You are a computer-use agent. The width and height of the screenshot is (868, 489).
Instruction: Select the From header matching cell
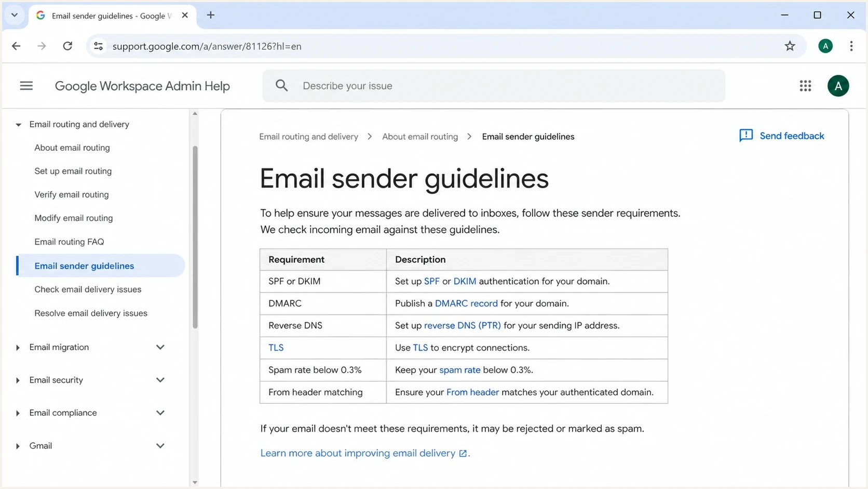(323, 392)
